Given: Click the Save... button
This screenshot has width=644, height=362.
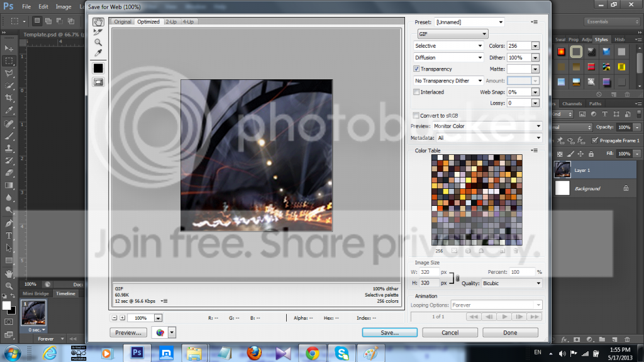Looking at the screenshot, I should (390, 332).
